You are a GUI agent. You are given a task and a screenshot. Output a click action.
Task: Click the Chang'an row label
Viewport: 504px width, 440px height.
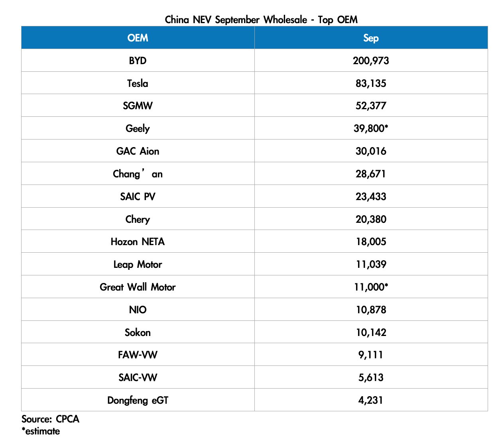click(x=138, y=174)
